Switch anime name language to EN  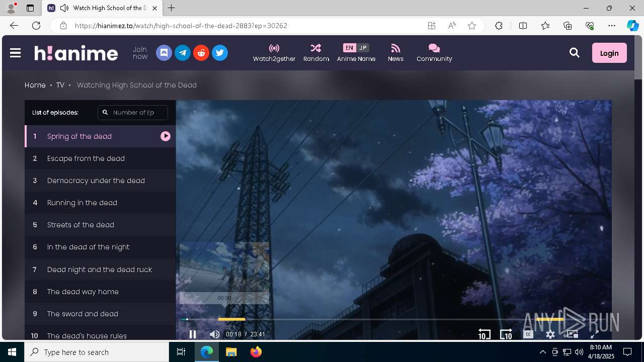pyautogui.click(x=349, y=48)
